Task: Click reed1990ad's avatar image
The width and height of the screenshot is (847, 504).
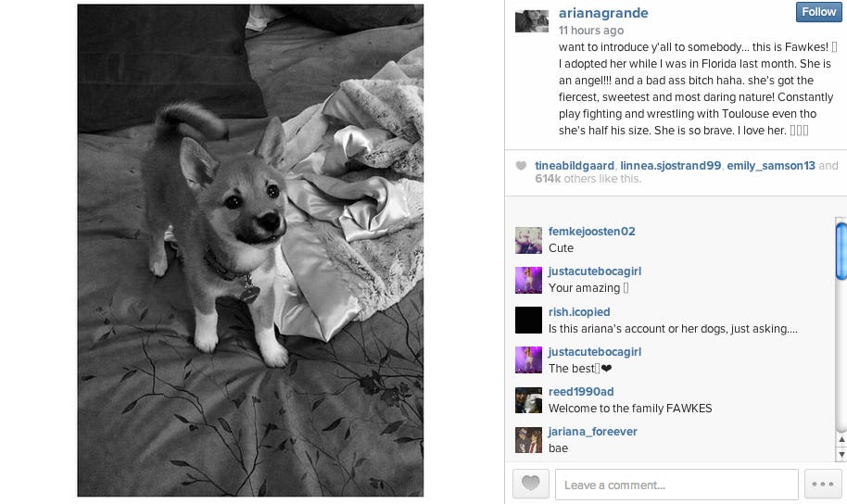Action: point(528,399)
